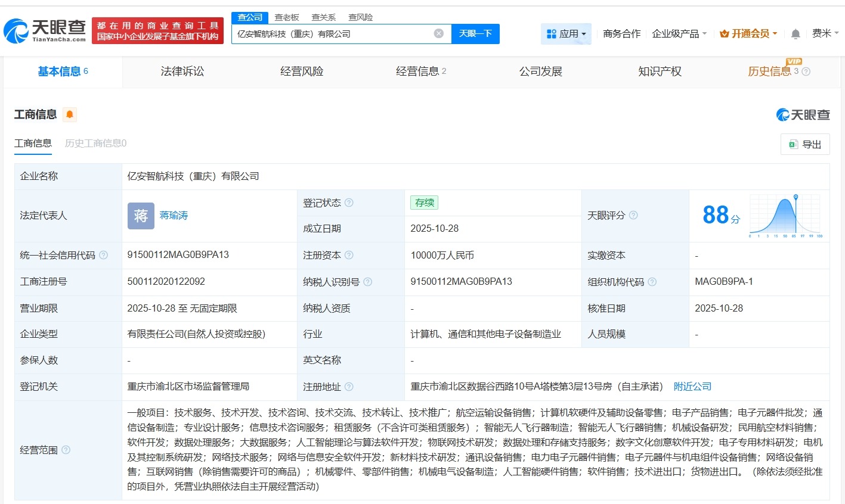
Task: Click the clear (X) icon in search box
Action: click(x=439, y=33)
